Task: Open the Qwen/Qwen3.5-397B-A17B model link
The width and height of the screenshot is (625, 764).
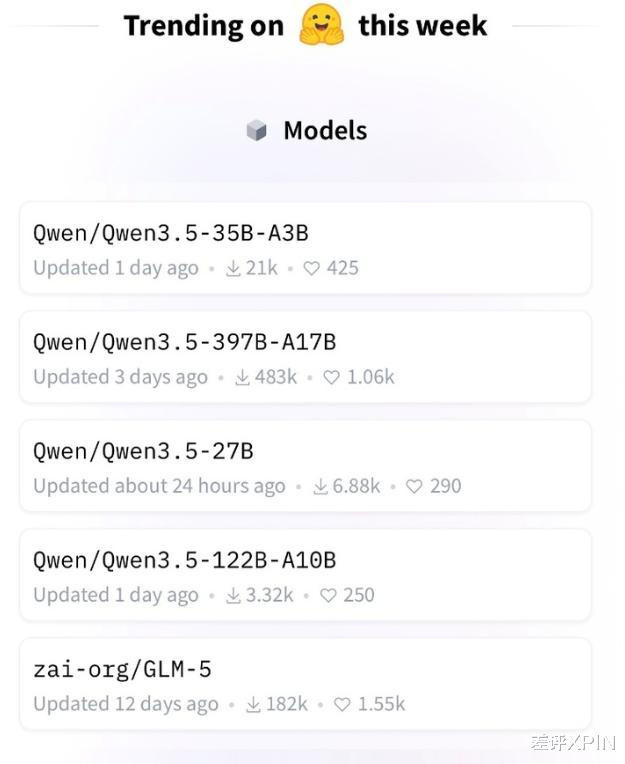Action: [x=184, y=342]
